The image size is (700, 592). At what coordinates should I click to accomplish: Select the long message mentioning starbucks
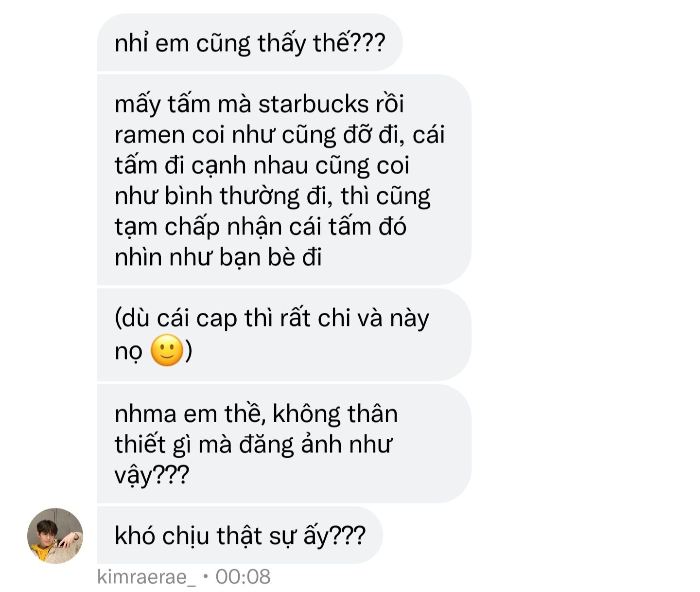tap(284, 180)
